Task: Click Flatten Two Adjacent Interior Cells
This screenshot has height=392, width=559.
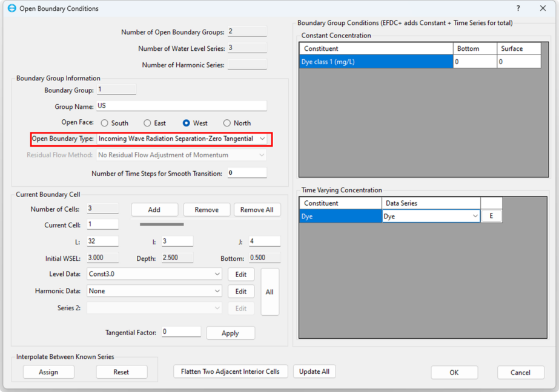Action: [230, 371]
